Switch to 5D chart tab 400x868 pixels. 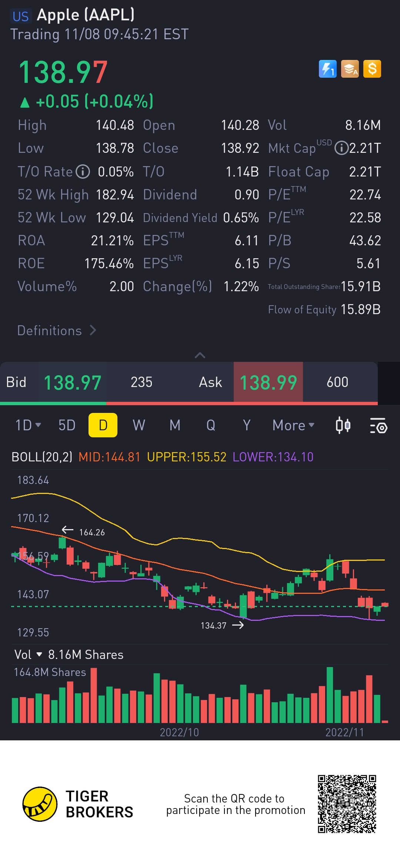pos(67,425)
